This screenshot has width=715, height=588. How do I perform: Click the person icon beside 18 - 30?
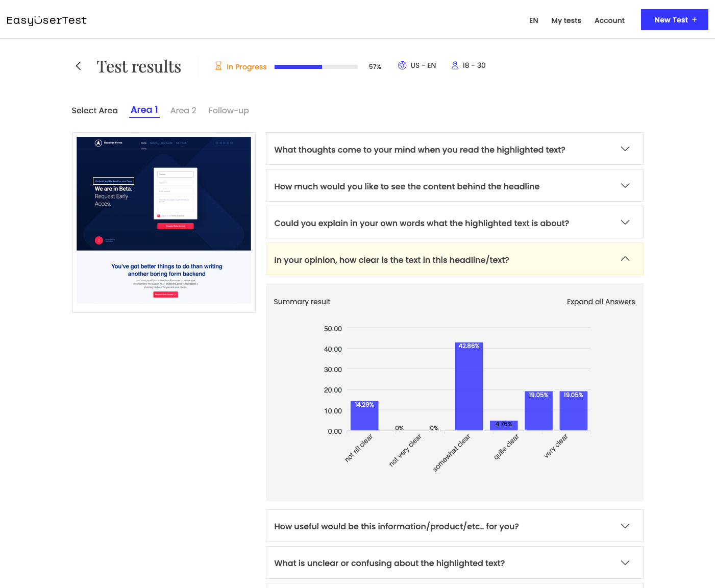click(455, 65)
